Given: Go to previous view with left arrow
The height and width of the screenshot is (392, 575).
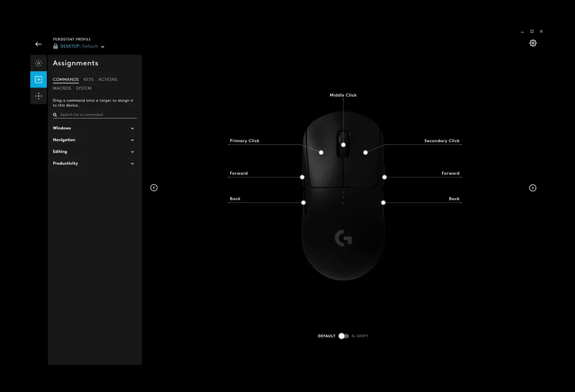Looking at the screenshot, I should [x=154, y=188].
